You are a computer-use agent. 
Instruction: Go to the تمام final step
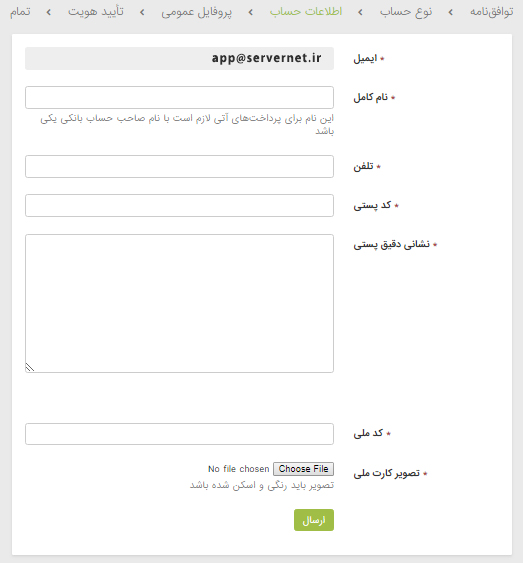click(20, 12)
